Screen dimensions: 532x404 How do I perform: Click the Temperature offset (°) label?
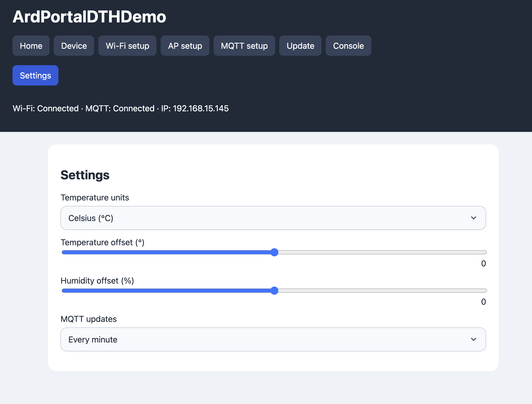(x=102, y=242)
